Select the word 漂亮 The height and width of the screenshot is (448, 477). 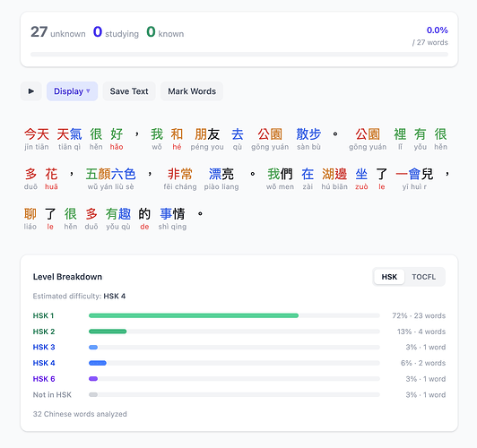coord(221,179)
